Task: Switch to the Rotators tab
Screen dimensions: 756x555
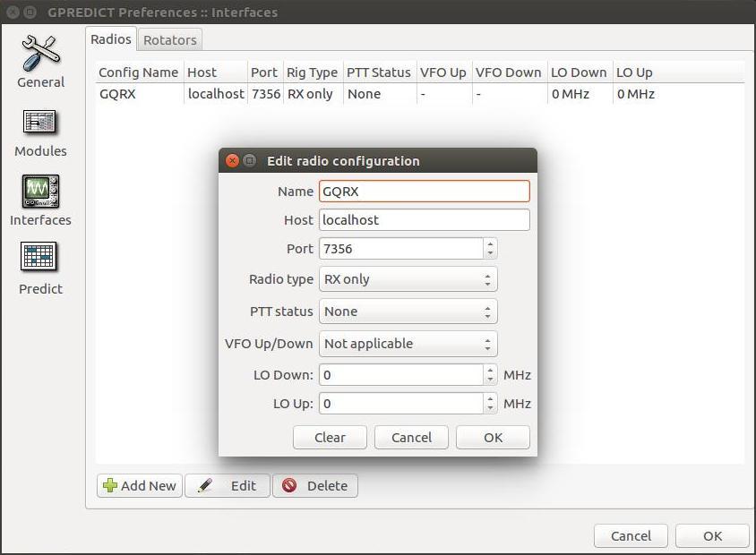Action: pos(169,40)
